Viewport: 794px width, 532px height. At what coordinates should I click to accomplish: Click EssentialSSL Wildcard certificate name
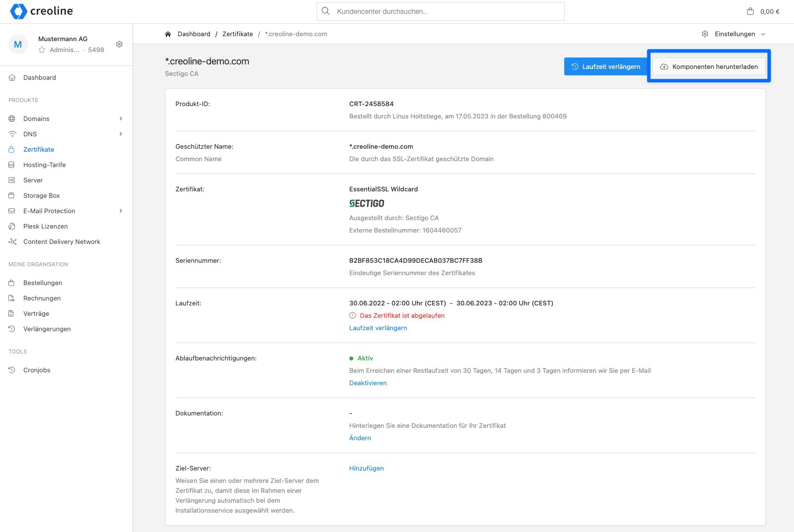tap(384, 189)
